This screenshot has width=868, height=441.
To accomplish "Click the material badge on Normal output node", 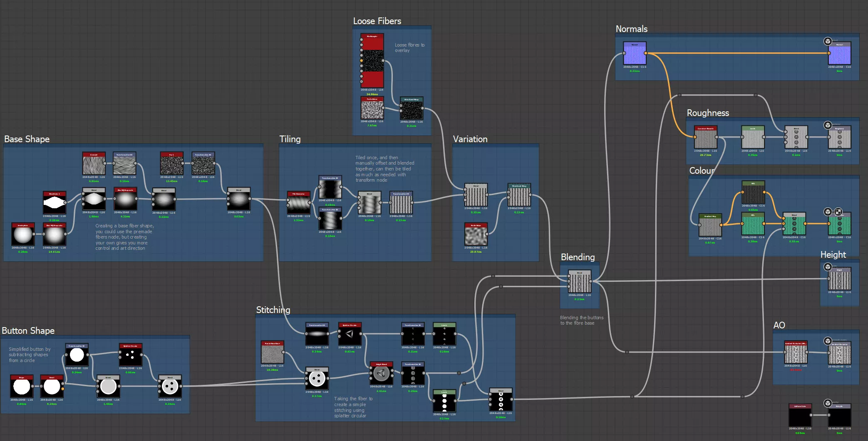I will coord(828,41).
